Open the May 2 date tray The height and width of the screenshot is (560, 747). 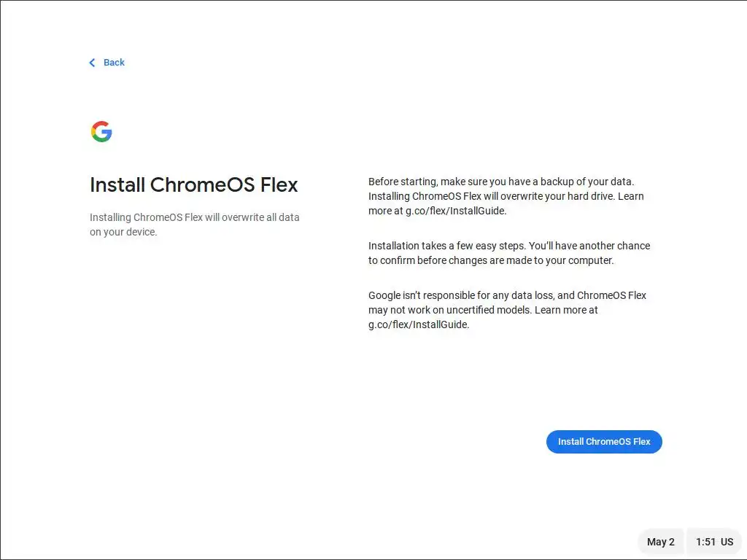(x=660, y=542)
